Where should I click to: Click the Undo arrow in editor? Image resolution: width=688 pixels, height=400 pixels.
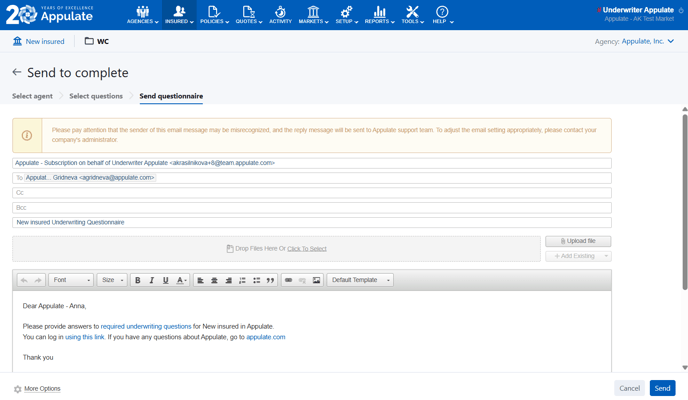click(x=24, y=280)
